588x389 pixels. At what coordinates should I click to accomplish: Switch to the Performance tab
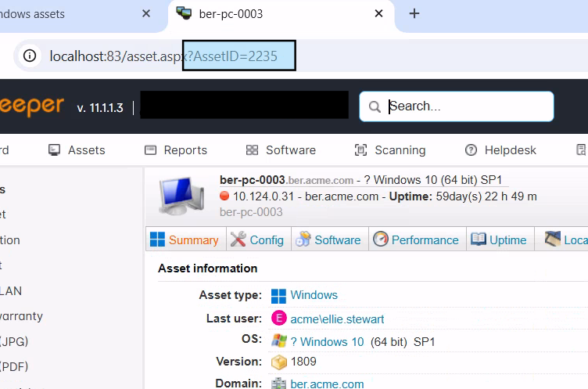(418, 240)
